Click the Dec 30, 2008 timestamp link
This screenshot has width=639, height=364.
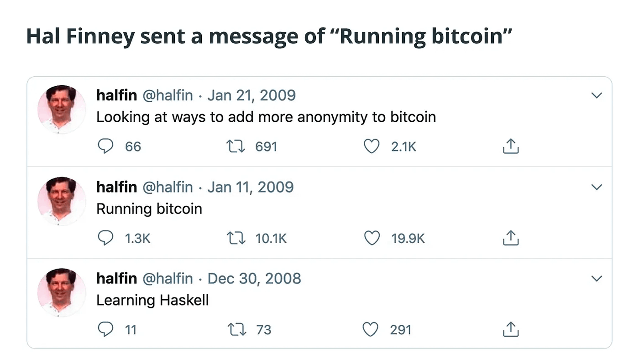[254, 278]
